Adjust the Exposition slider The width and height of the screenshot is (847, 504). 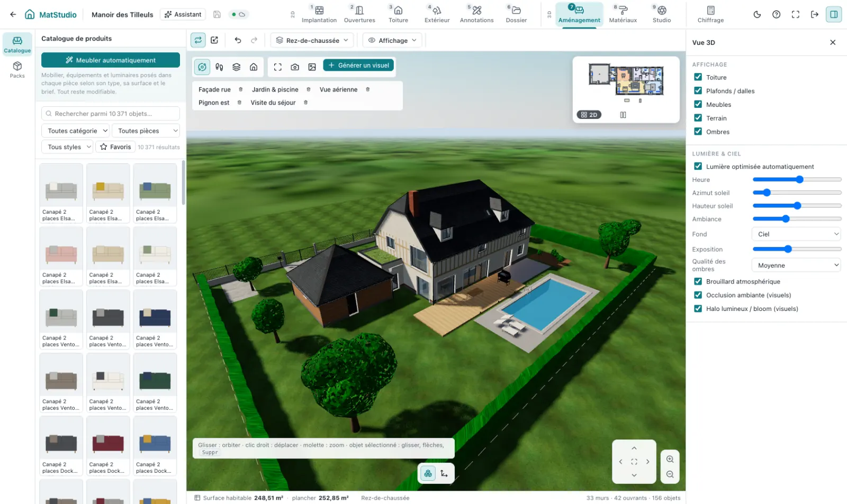coord(797,249)
